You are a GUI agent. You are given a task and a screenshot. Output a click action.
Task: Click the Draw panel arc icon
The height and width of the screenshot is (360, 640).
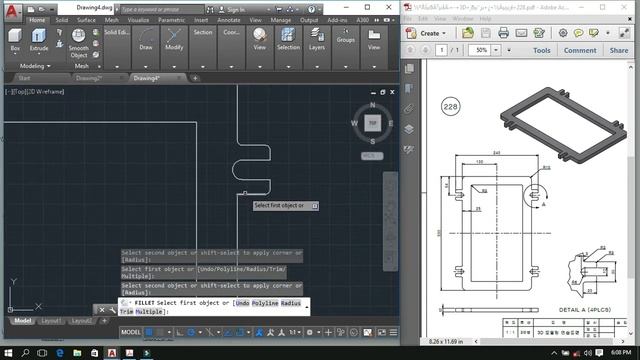tap(146, 36)
